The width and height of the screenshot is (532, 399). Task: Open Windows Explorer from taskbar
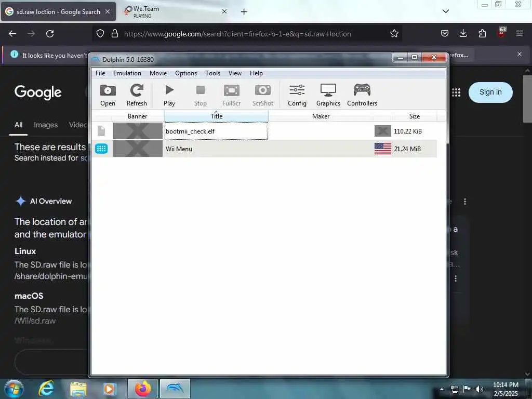78,389
